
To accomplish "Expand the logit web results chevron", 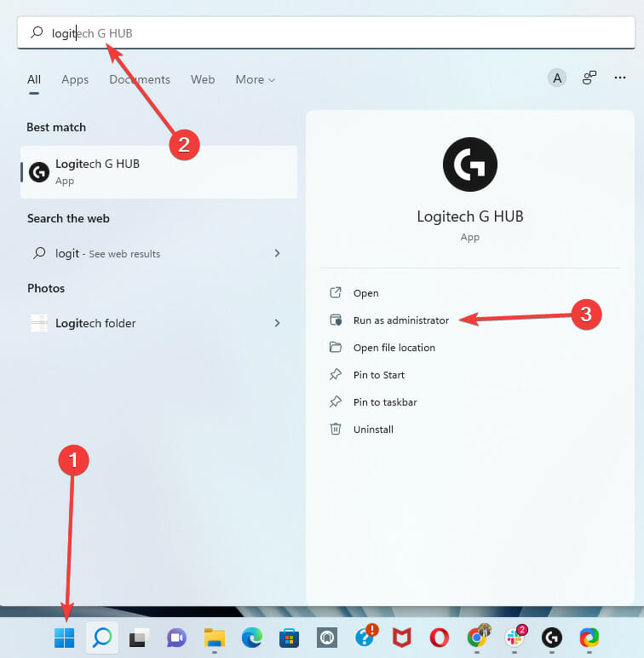I will 277,253.
